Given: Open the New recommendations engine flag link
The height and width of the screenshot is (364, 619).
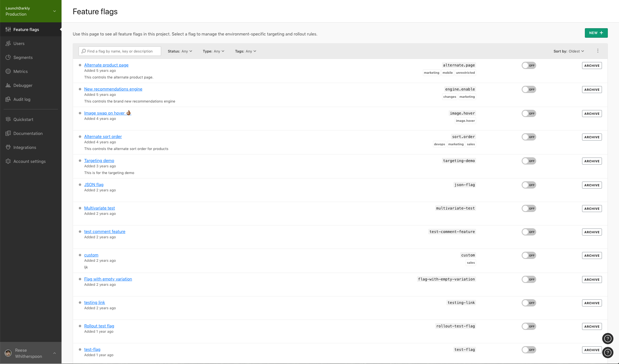Looking at the screenshot, I should [113, 89].
